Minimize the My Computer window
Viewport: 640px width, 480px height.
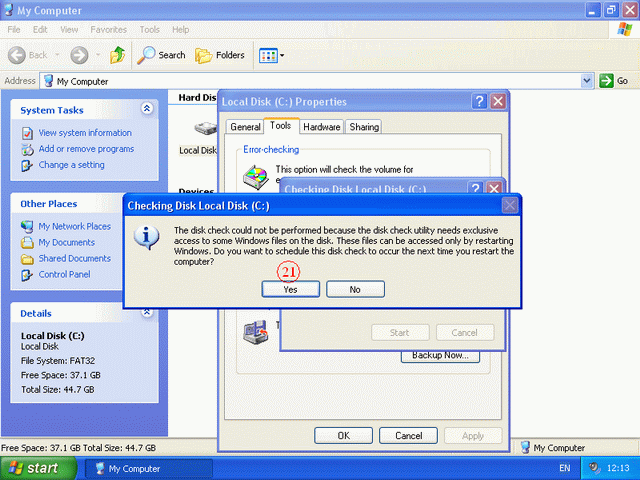point(593,10)
